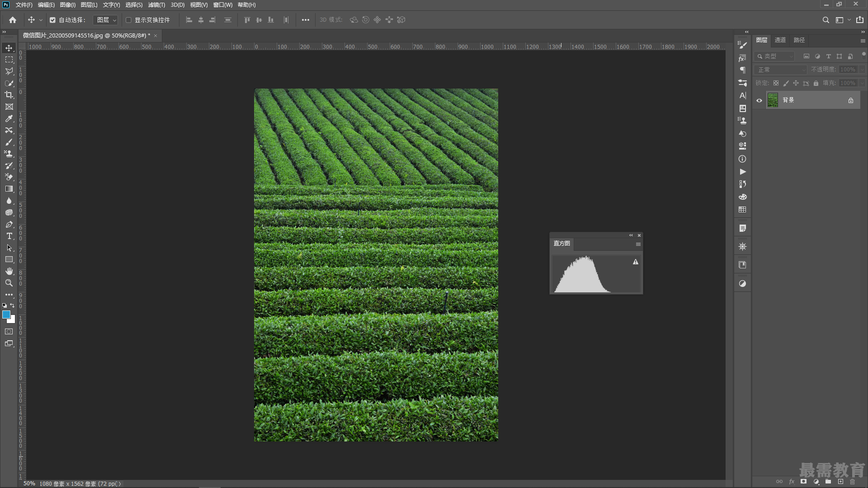868x488 pixels.
Task: Open the Move tool preset picker arrow
Action: (x=41, y=20)
